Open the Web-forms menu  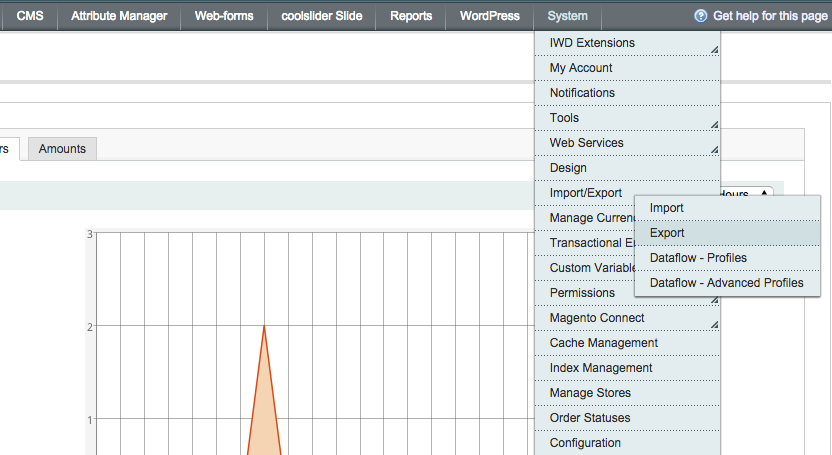[x=224, y=16]
